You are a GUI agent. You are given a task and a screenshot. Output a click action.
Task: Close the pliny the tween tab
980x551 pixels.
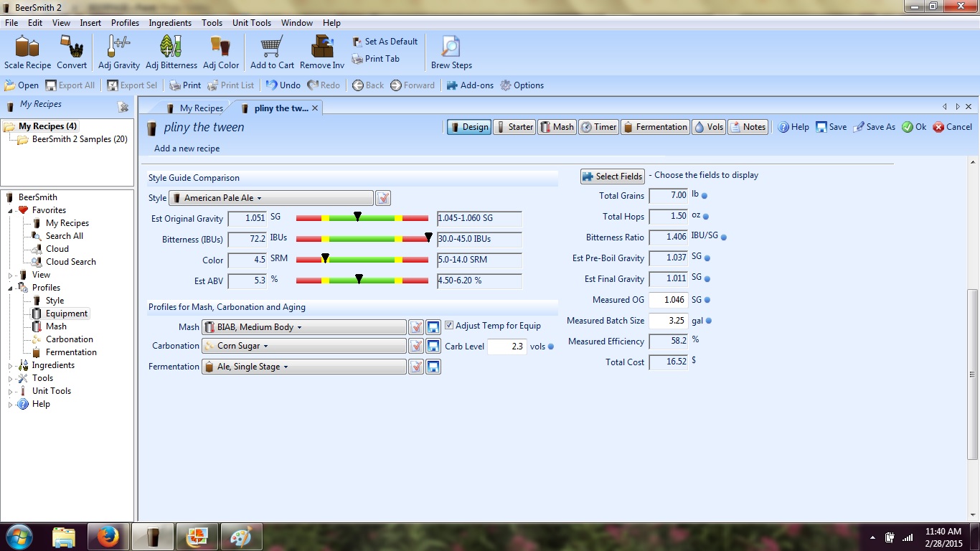click(315, 108)
